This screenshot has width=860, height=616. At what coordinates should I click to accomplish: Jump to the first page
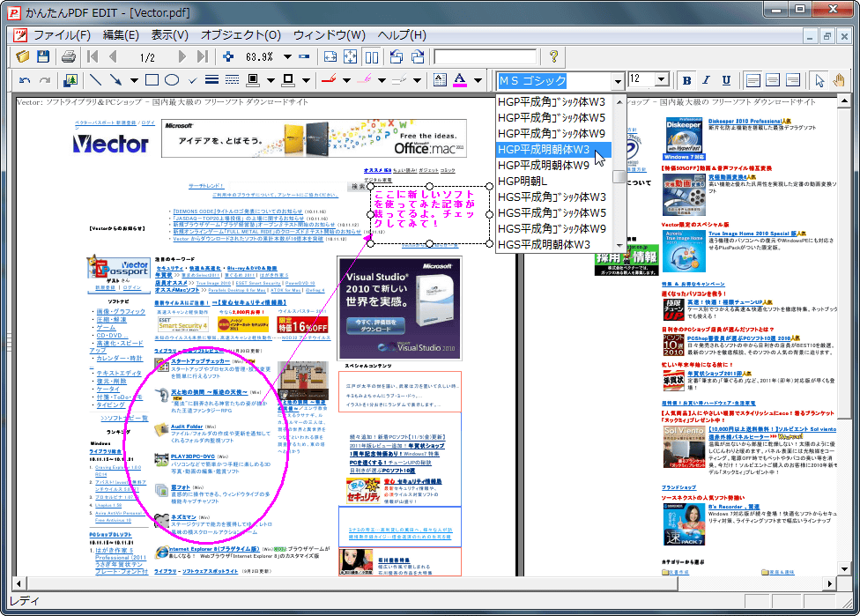tap(93, 56)
